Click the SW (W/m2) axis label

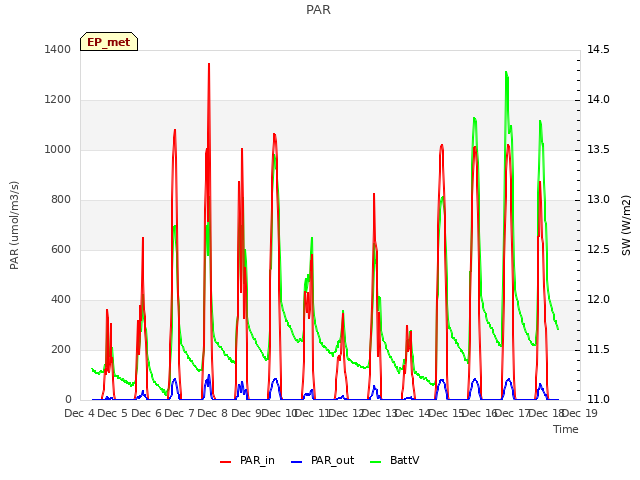click(626, 225)
